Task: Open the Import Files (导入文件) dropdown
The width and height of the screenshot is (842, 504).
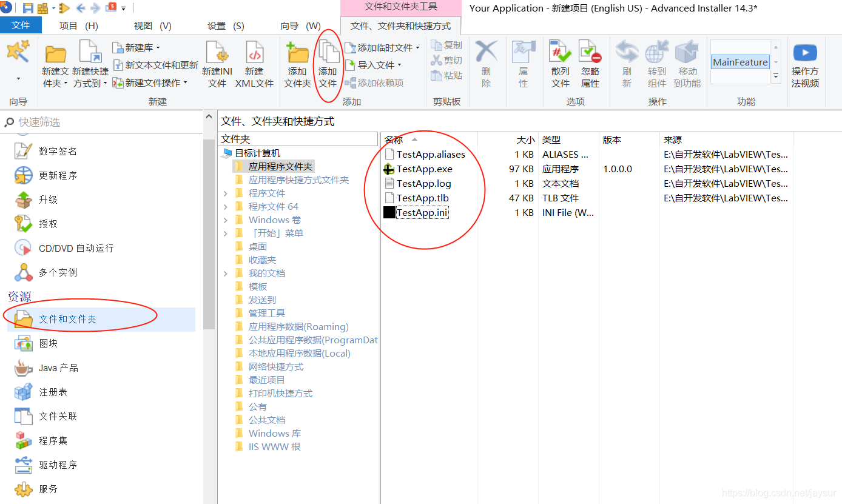Action: [373, 65]
